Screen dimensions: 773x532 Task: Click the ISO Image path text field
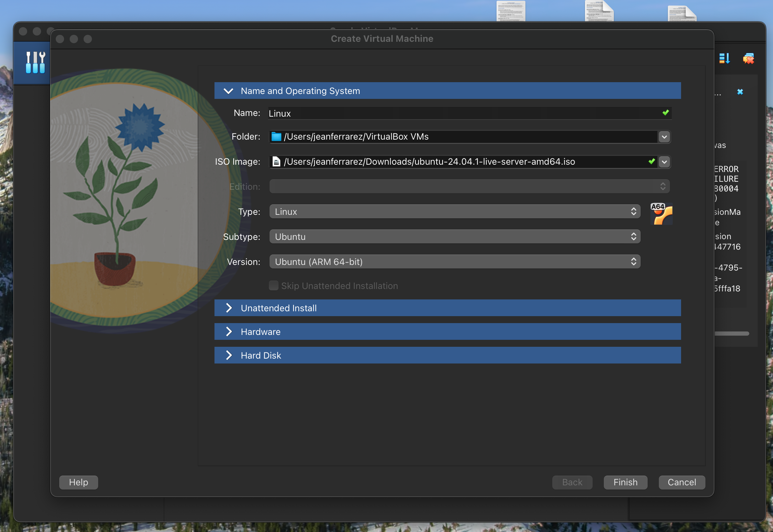pos(463,162)
